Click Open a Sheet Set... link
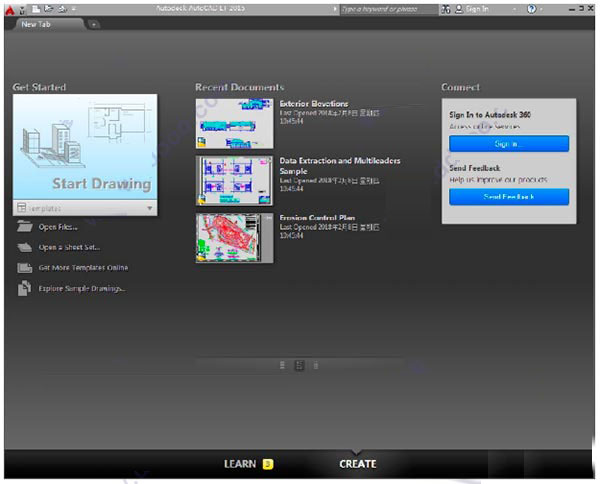 (x=69, y=248)
